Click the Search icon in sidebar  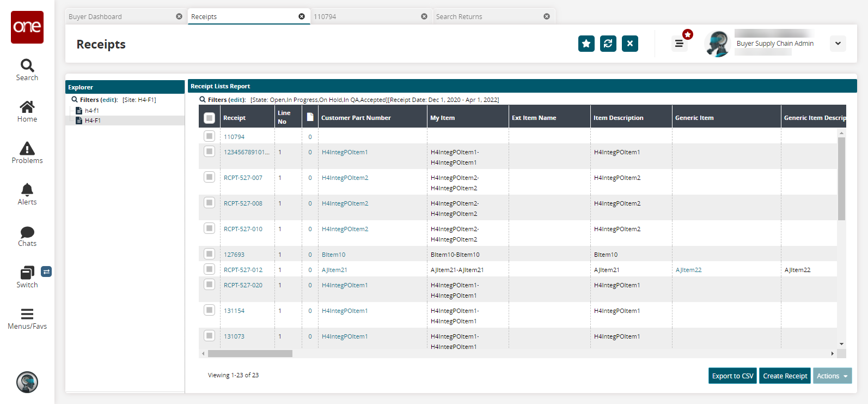tap(27, 66)
